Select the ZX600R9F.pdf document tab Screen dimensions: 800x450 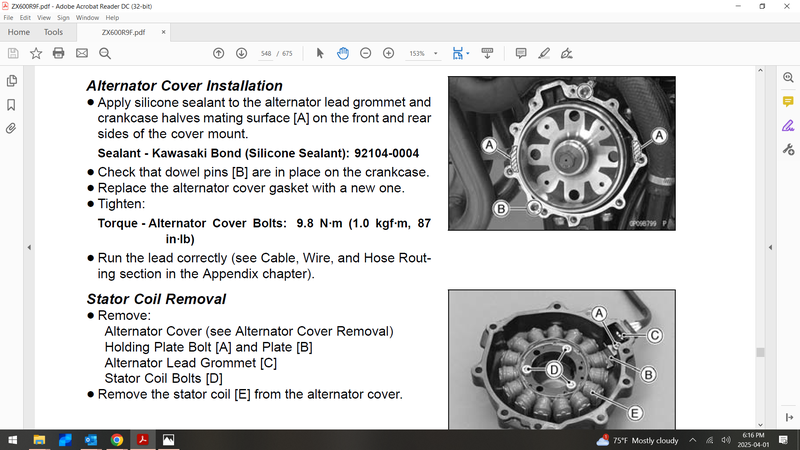123,32
